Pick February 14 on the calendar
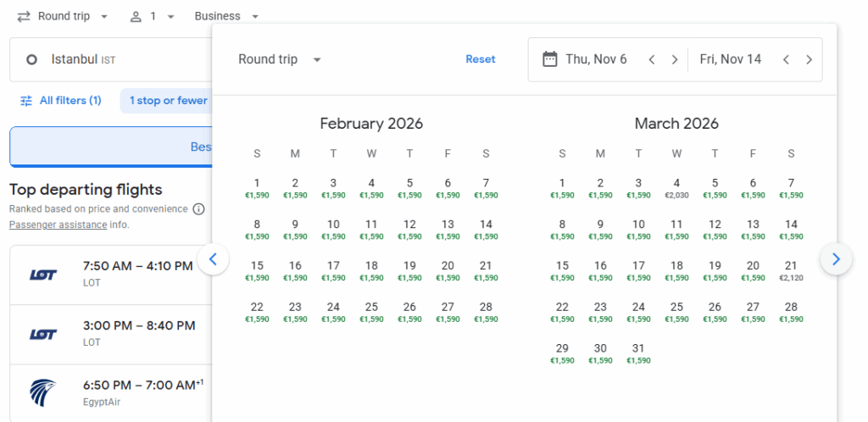This screenshot has height=422, width=868. click(486, 230)
